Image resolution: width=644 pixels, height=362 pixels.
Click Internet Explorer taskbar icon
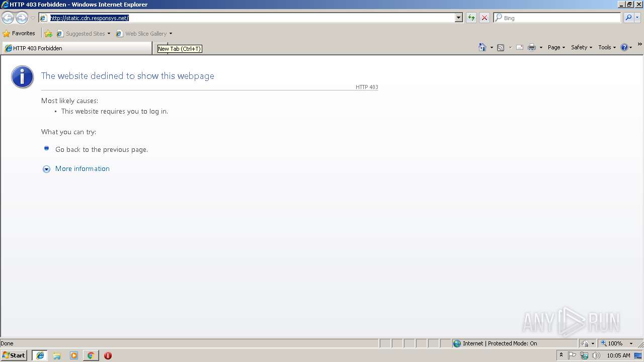[40, 355]
